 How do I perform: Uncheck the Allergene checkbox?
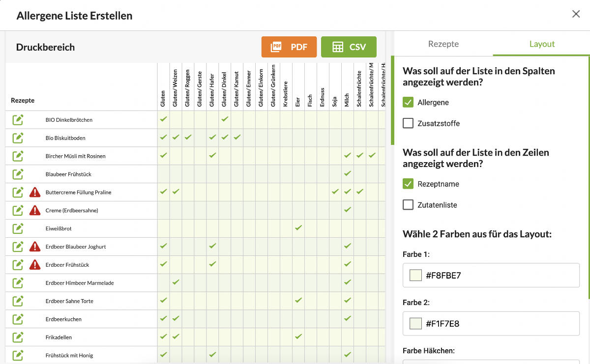tap(408, 102)
